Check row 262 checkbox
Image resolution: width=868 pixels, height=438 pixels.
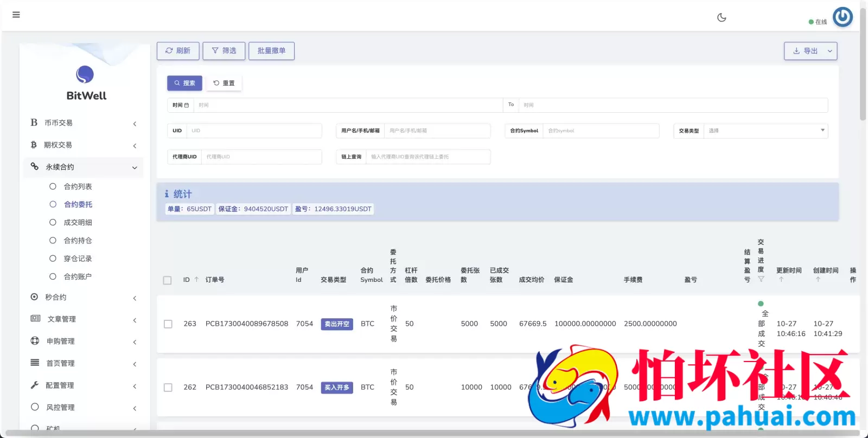[x=168, y=388]
